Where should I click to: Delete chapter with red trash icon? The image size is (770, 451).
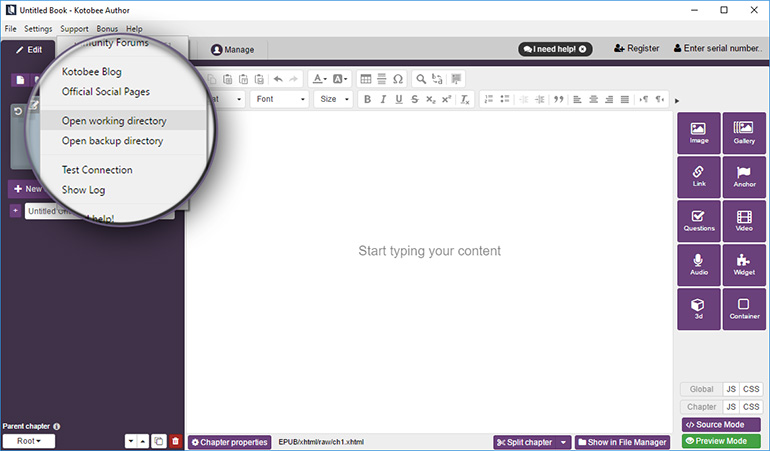tap(175, 441)
